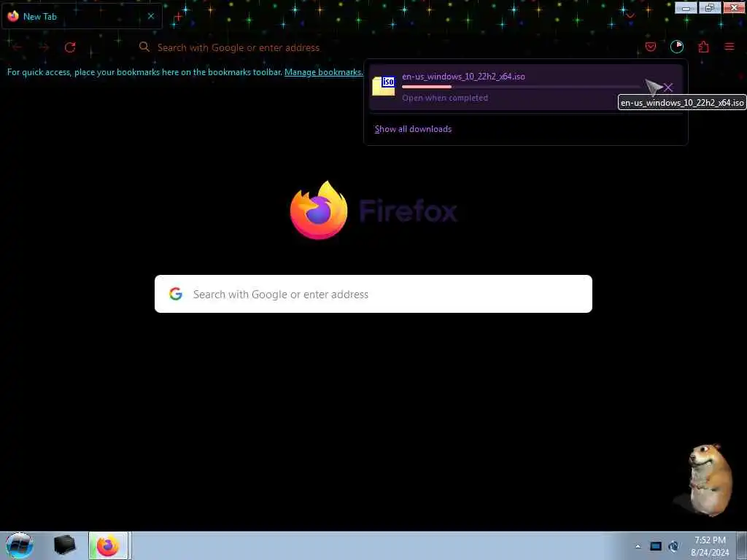Close the New Tab tab
Image resolution: width=747 pixels, height=560 pixels.
click(x=151, y=16)
